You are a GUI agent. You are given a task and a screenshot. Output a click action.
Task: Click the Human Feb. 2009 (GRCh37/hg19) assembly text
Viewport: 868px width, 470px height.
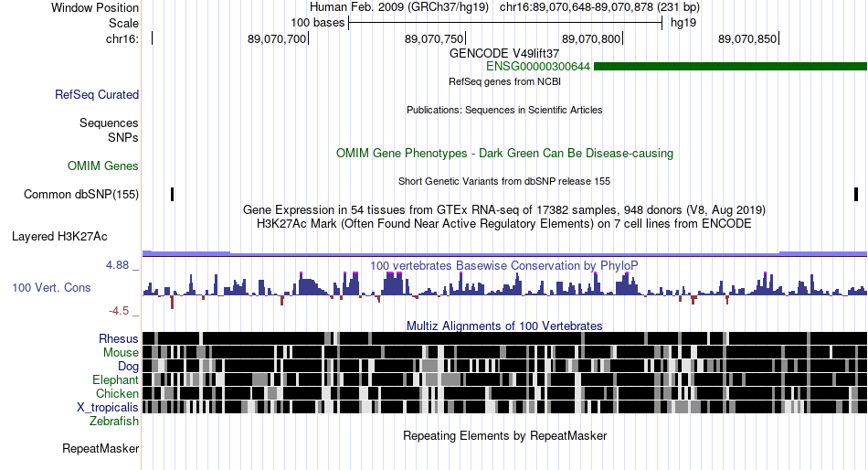tap(399, 7)
